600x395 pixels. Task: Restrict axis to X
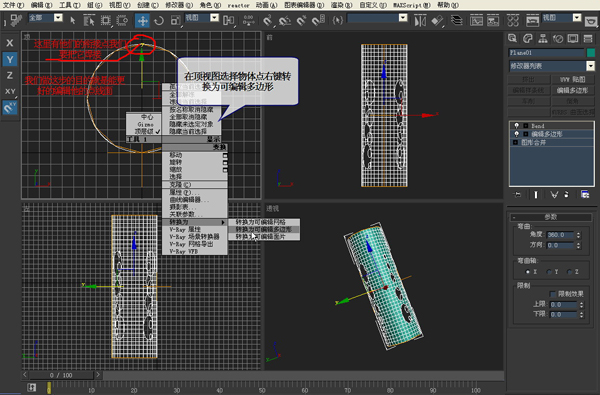[x=10, y=43]
